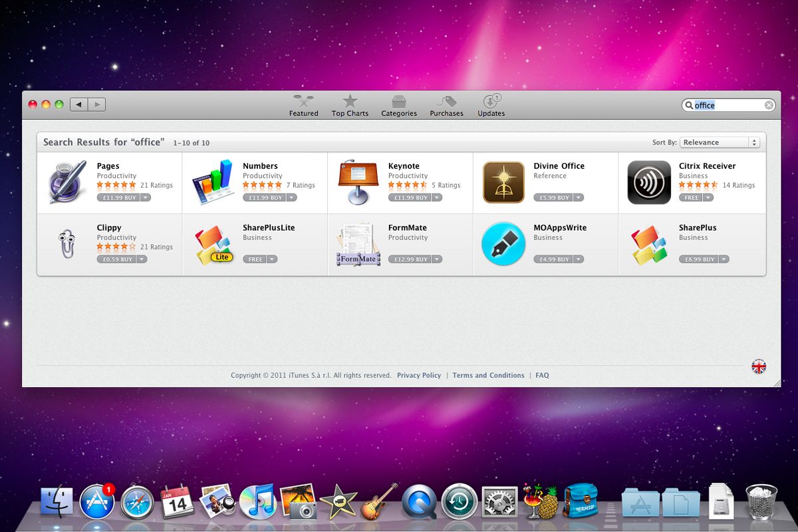Open the Sort By Relevance dropdown
Screen dimensions: 798x532
click(x=720, y=142)
